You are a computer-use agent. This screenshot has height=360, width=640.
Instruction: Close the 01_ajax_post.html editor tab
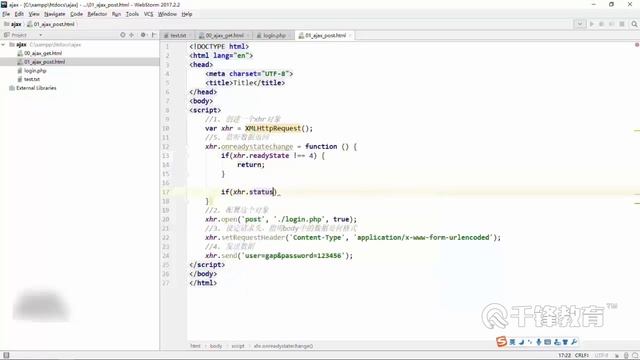(350, 36)
